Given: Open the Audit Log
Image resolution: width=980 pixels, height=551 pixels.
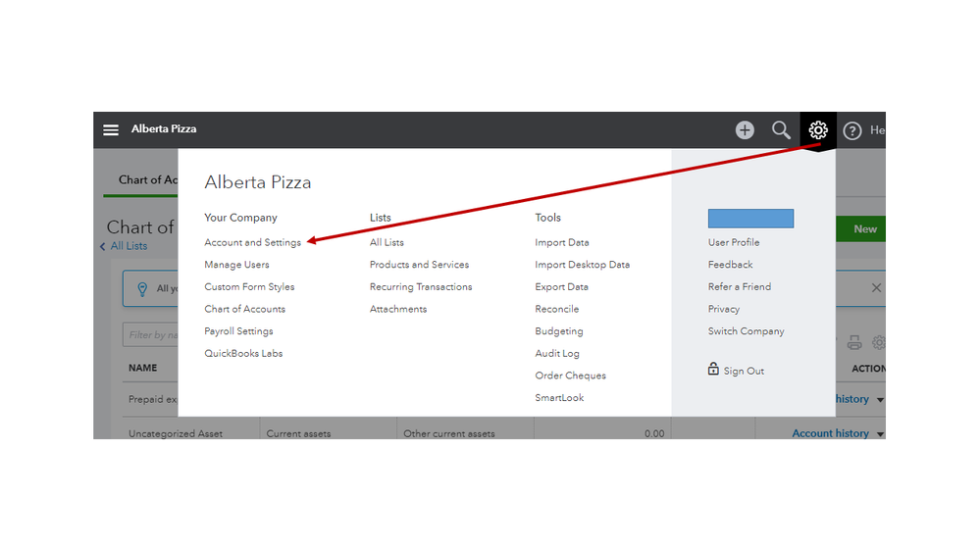Looking at the screenshot, I should point(557,354).
